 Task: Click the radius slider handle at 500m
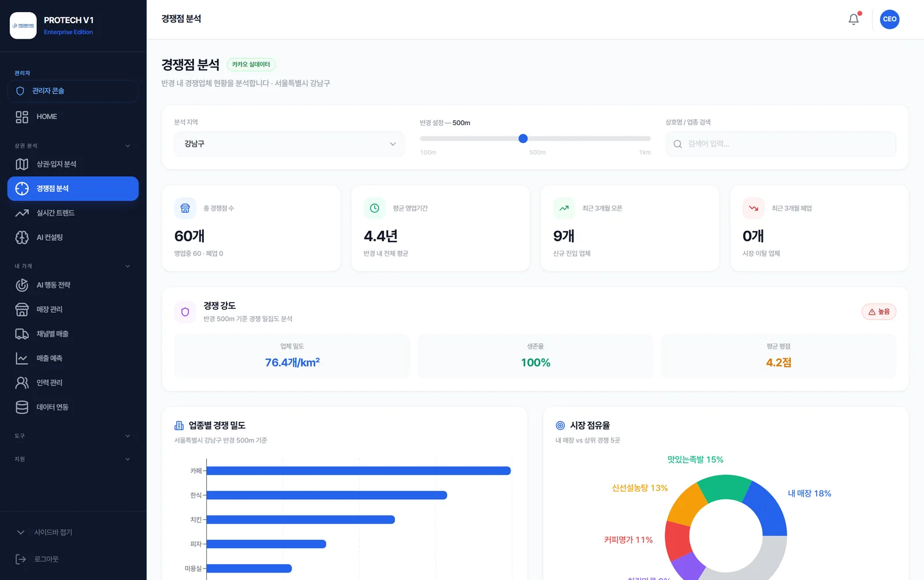pos(523,139)
